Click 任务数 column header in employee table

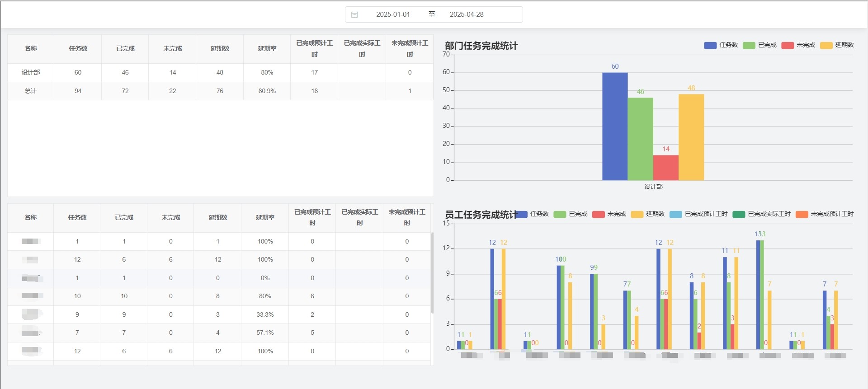[x=77, y=218]
